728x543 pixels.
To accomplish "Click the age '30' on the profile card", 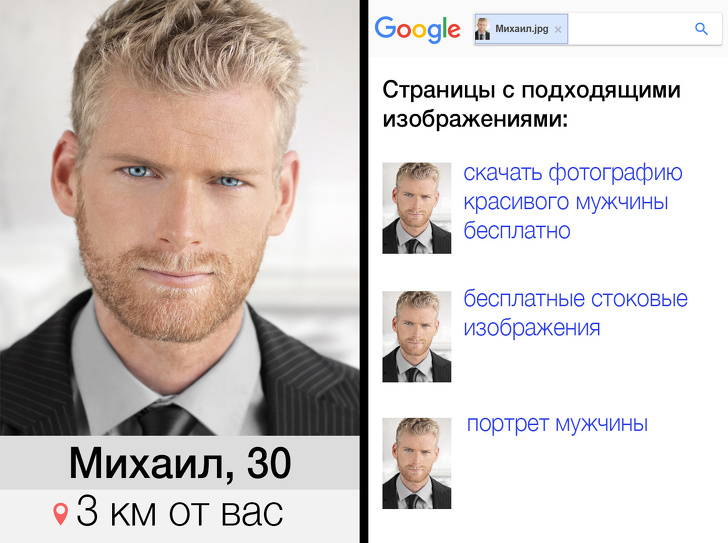I will 269,463.
